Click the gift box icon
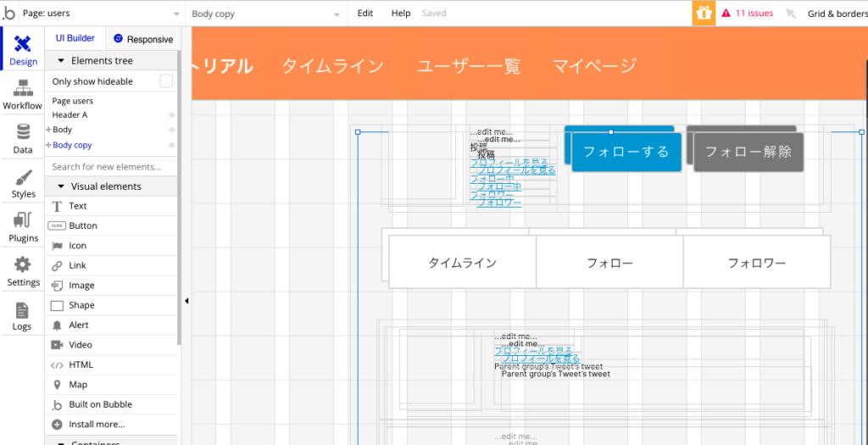 click(x=704, y=14)
